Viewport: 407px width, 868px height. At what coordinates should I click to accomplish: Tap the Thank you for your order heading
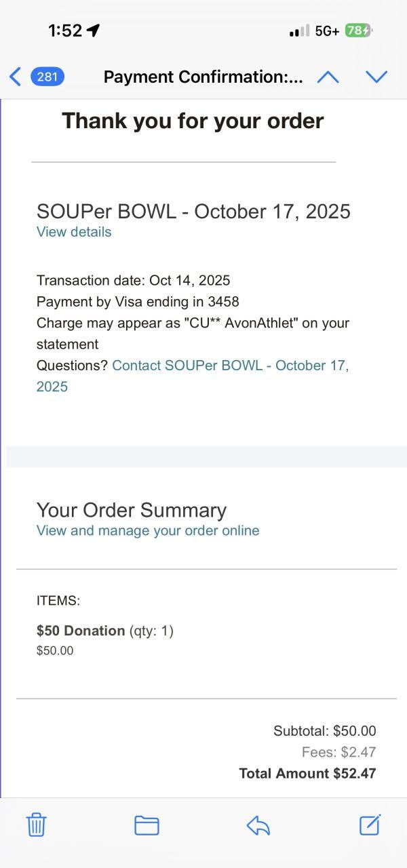[193, 121]
